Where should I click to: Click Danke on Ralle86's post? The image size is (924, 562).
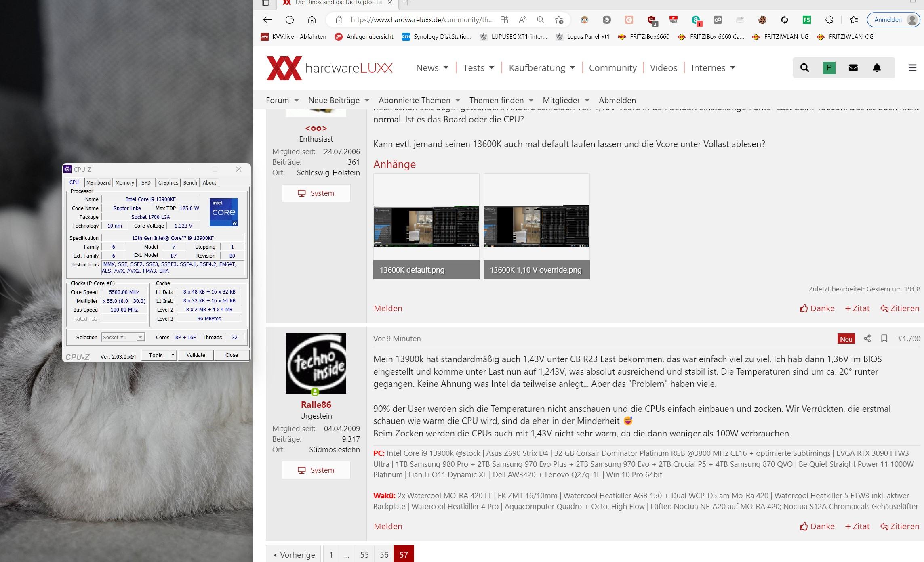coord(817,526)
